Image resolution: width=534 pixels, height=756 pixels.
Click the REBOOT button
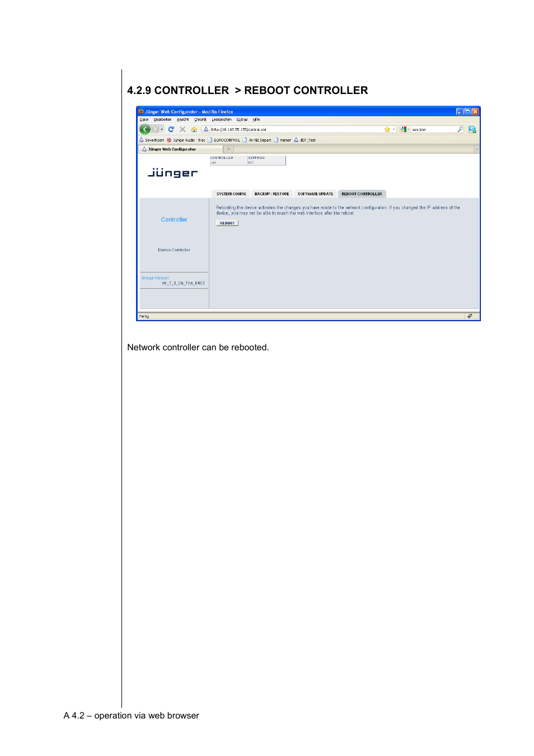227,223
